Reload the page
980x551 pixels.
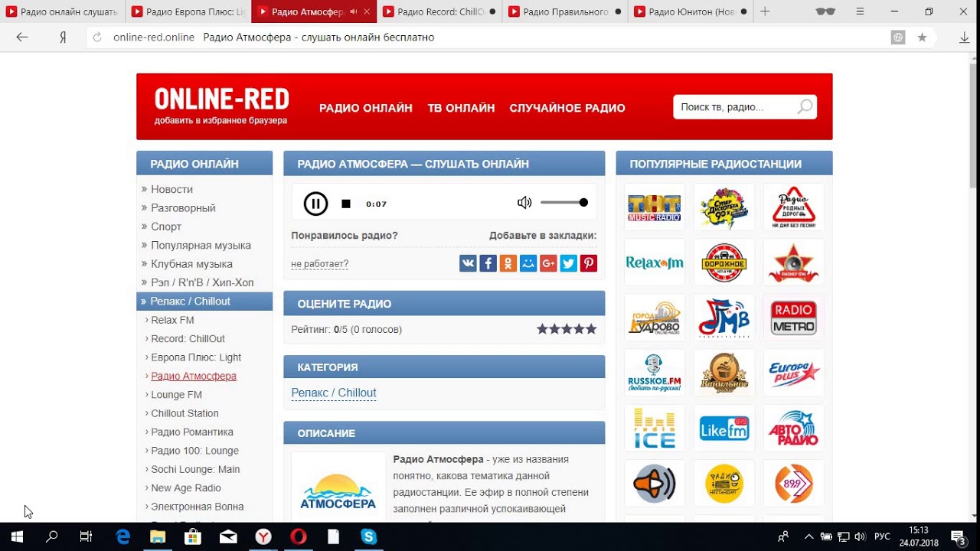[x=97, y=37]
